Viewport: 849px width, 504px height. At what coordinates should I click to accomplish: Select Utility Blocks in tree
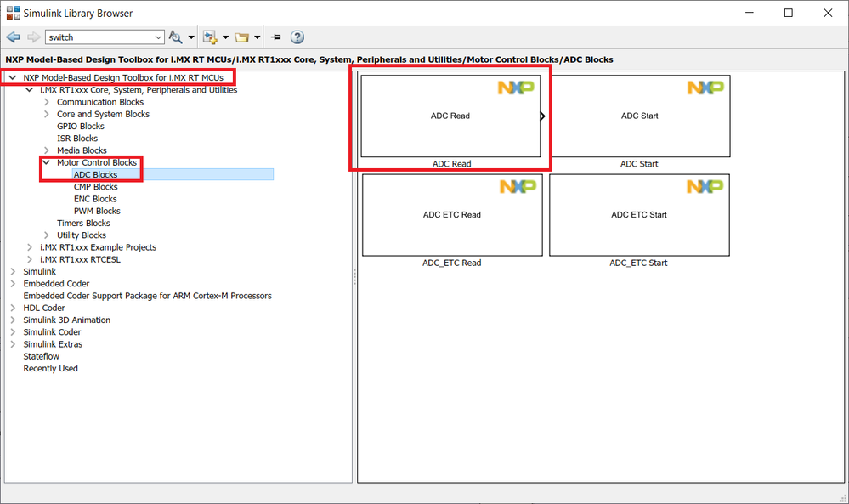[x=82, y=235]
